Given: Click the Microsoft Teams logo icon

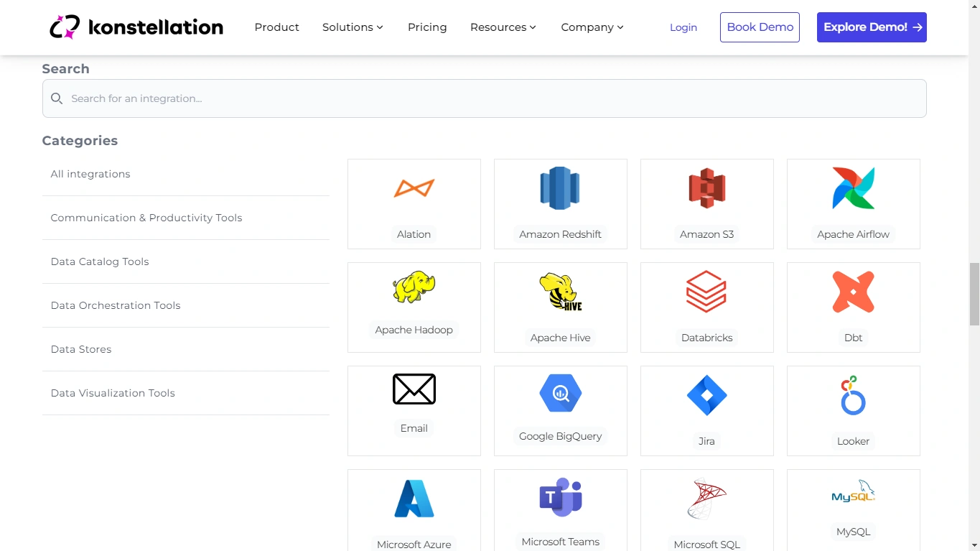Looking at the screenshot, I should click(560, 497).
